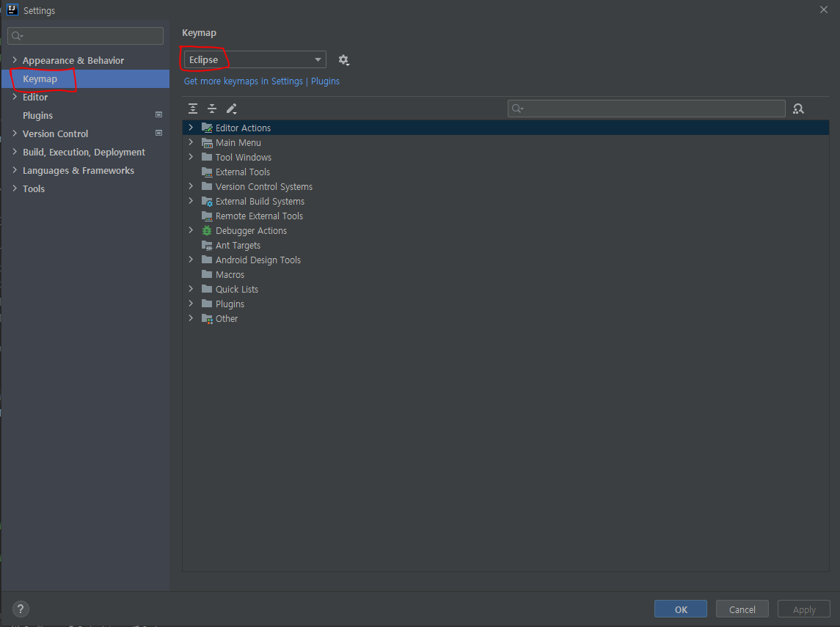Select the Macros row label
840x627 pixels.
(230, 275)
